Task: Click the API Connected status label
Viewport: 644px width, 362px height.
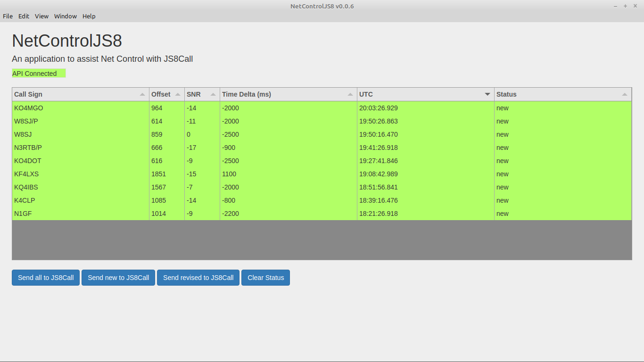Action: click(x=39, y=74)
